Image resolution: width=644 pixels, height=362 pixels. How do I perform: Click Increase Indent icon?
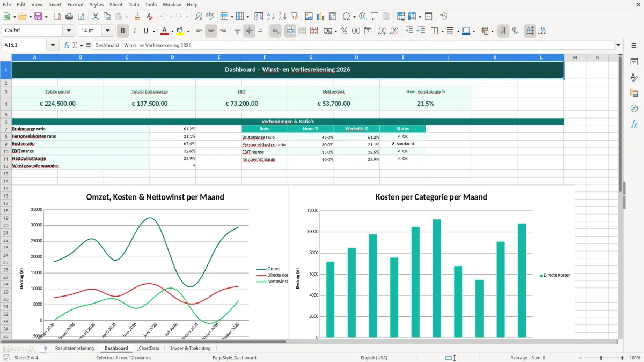pos(409,31)
